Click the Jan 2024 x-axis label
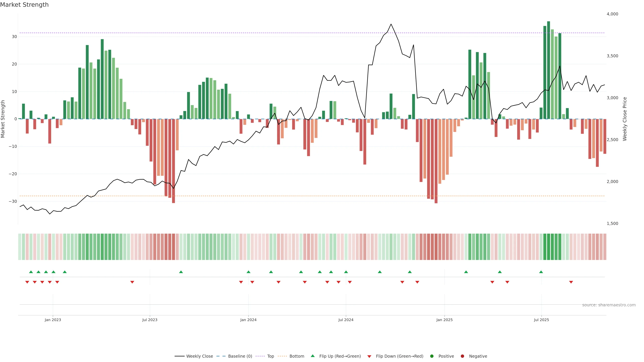 click(248, 320)
